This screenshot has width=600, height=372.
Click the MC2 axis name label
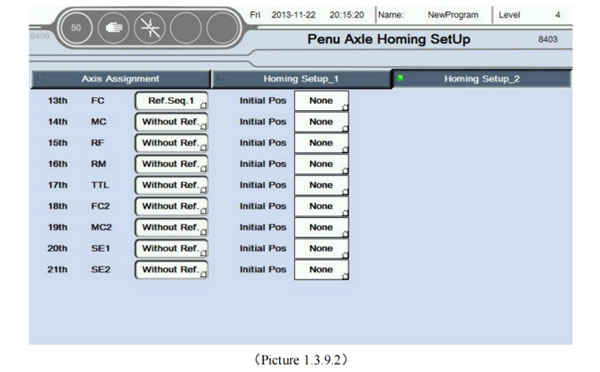point(101,227)
